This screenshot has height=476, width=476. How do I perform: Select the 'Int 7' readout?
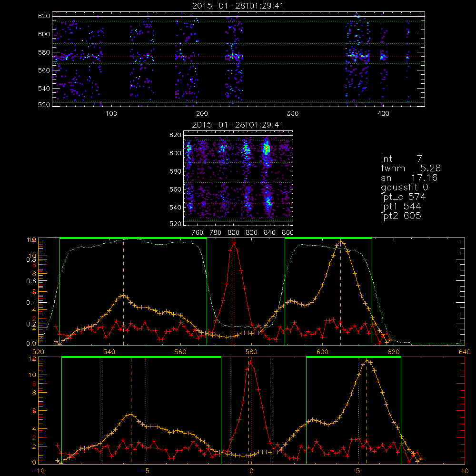401,159
